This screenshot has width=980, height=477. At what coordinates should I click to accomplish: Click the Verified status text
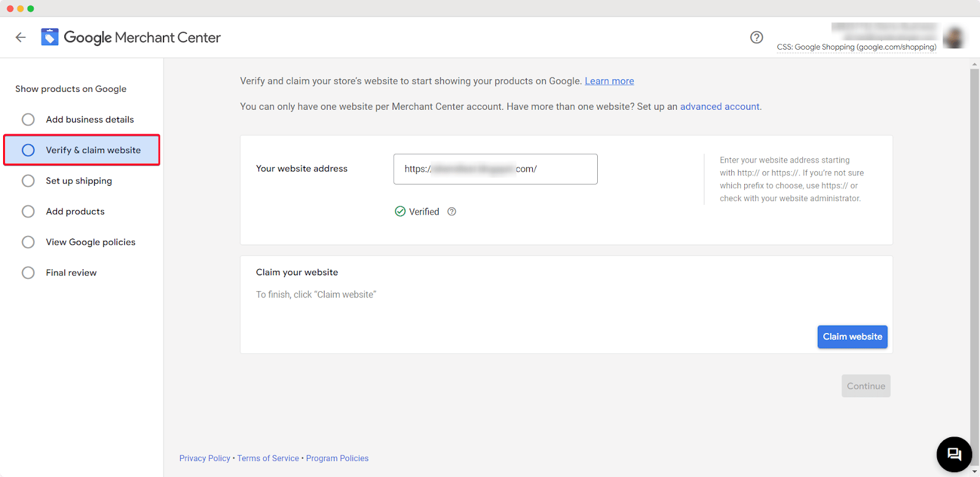pyautogui.click(x=424, y=212)
